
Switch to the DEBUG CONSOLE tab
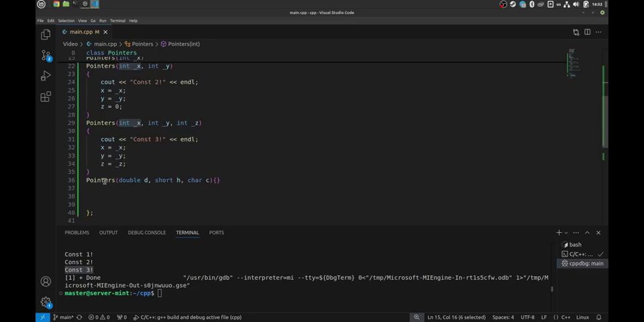(147, 233)
